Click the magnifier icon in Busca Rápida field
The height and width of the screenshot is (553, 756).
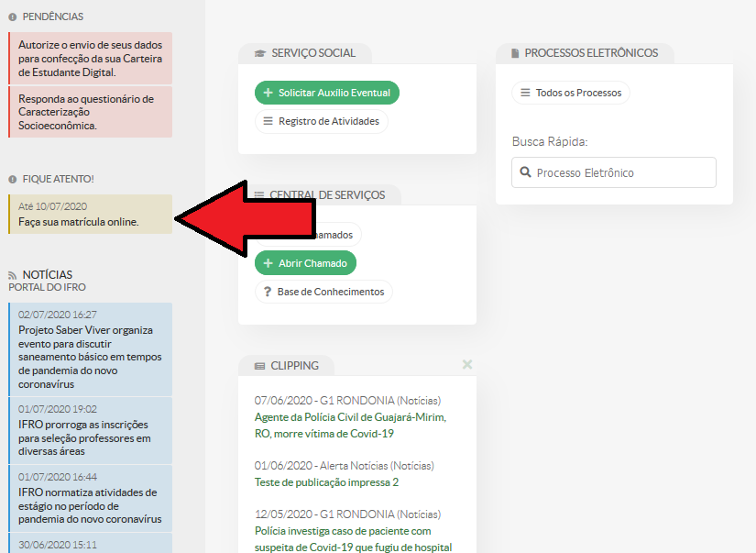(525, 172)
